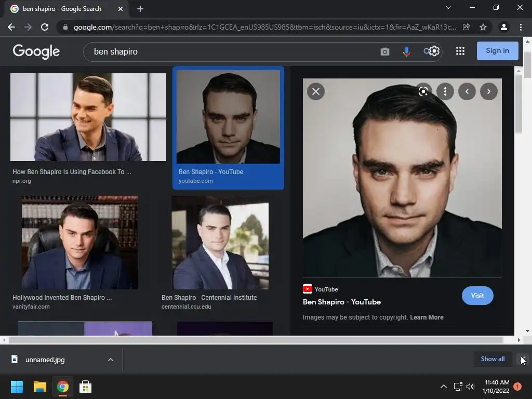
Task: Share this page via address bar icon
Action: click(466, 27)
